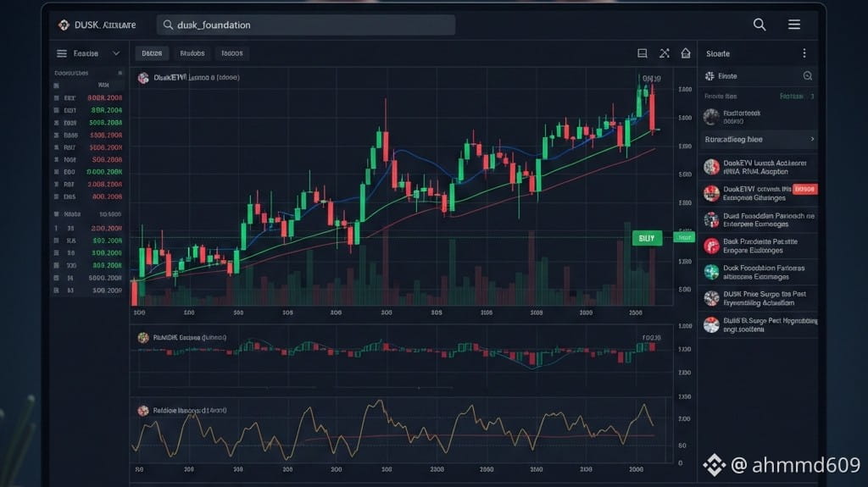Click the hamburger icon beside Feacise
The width and height of the screenshot is (868, 487).
[61, 53]
